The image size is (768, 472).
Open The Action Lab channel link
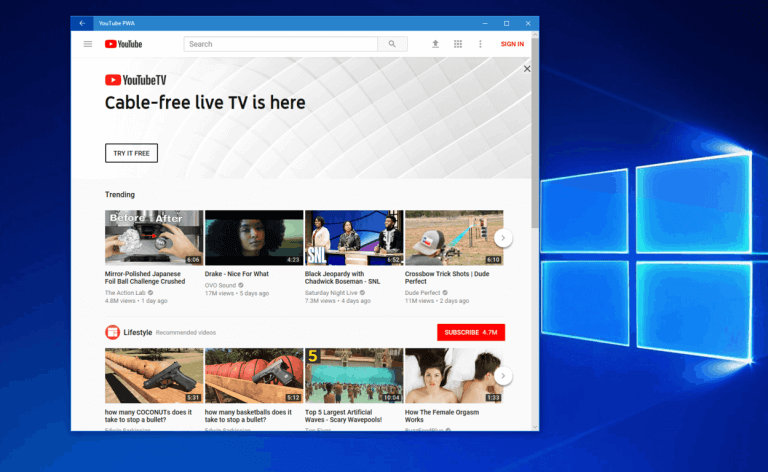(125, 293)
